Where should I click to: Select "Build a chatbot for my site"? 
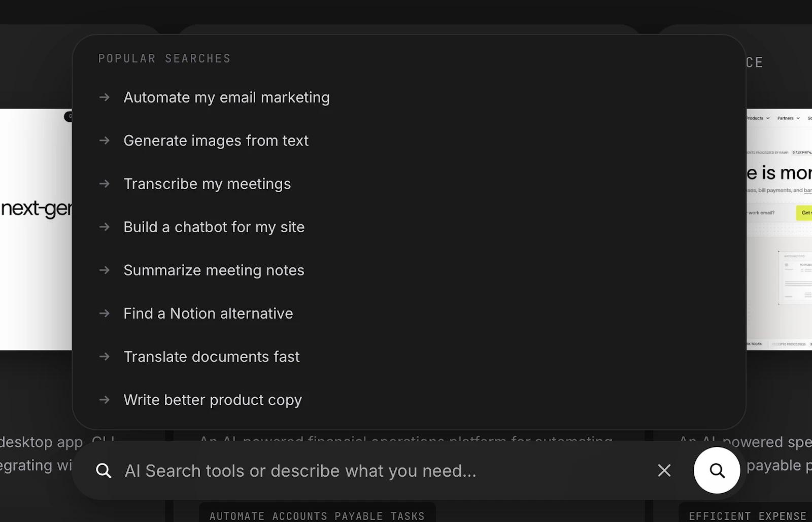coord(214,227)
